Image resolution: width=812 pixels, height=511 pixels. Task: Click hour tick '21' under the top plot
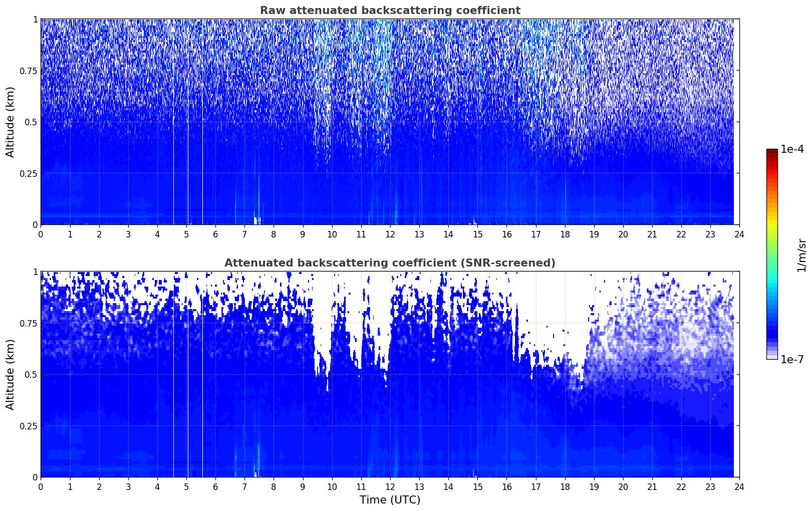pyautogui.click(x=652, y=234)
